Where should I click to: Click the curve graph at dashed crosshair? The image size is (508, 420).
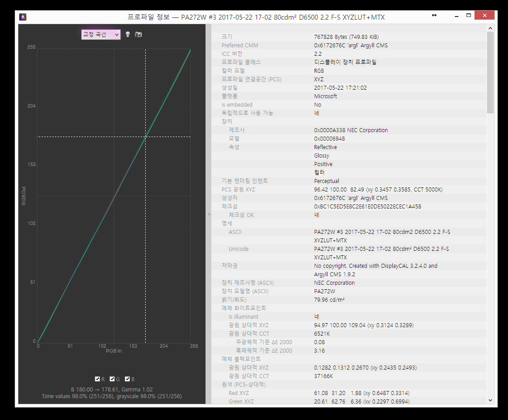coord(145,137)
